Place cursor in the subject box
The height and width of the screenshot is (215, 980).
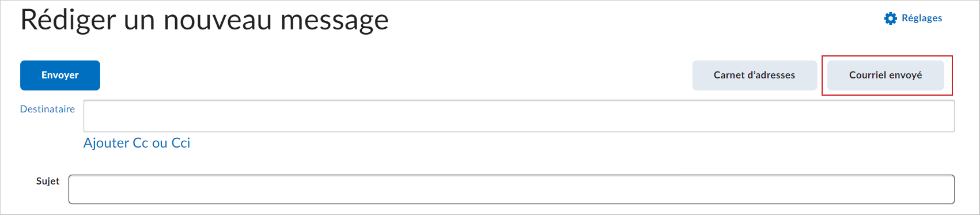[512, 189]
